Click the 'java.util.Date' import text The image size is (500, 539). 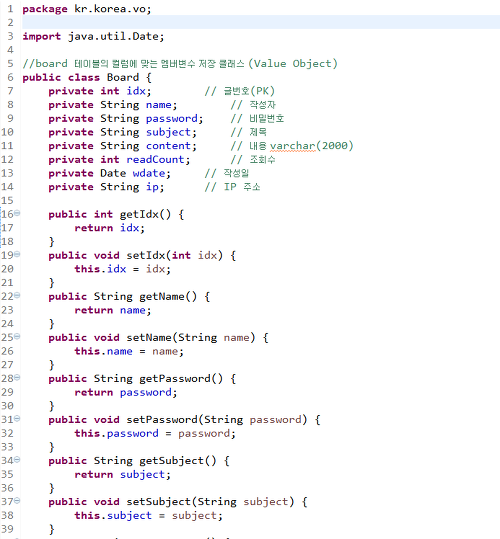click(113, 36)
